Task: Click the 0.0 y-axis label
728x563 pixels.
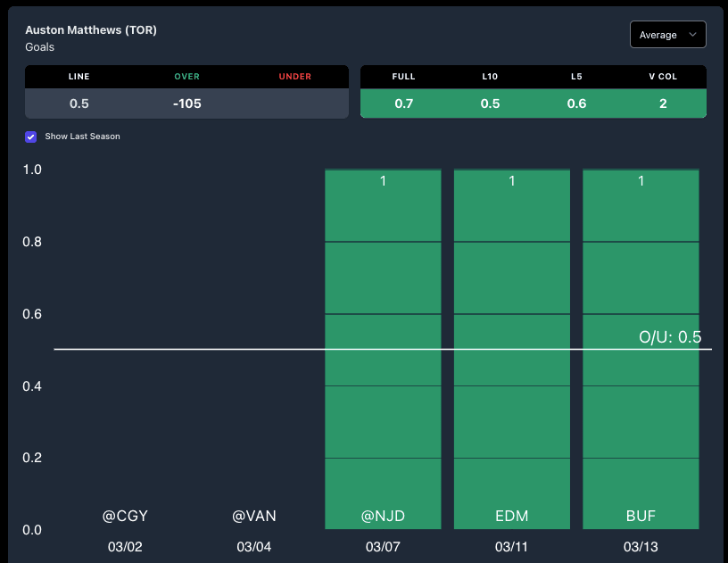Action: (x=32, y=530)
